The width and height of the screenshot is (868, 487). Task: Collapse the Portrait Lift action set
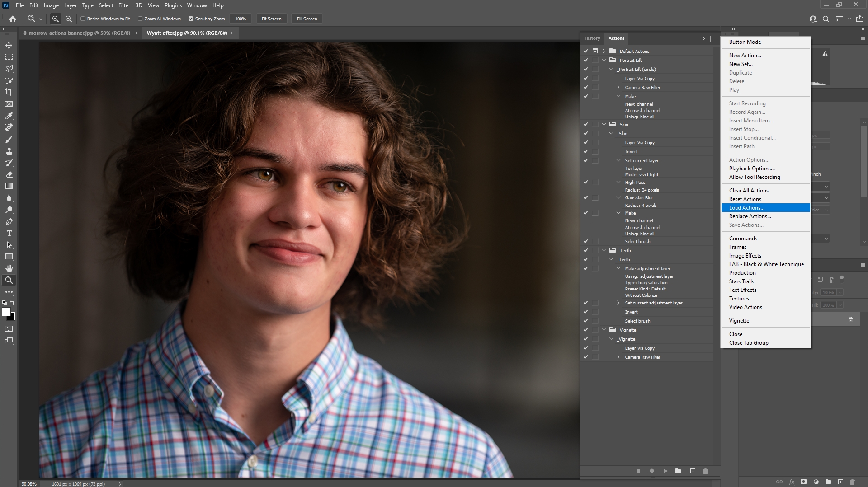click(604, 60)
